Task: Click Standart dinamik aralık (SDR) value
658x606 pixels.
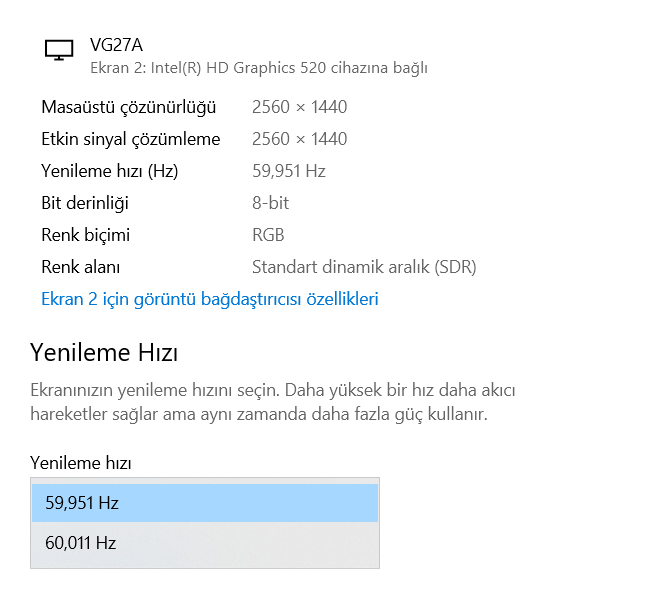Action: (364, 267)
